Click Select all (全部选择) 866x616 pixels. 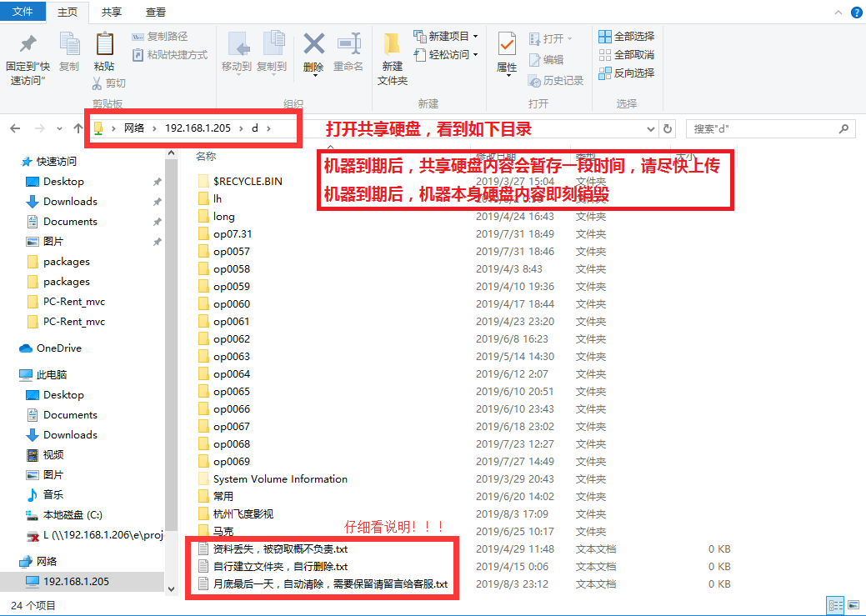(x=627, y=37)
